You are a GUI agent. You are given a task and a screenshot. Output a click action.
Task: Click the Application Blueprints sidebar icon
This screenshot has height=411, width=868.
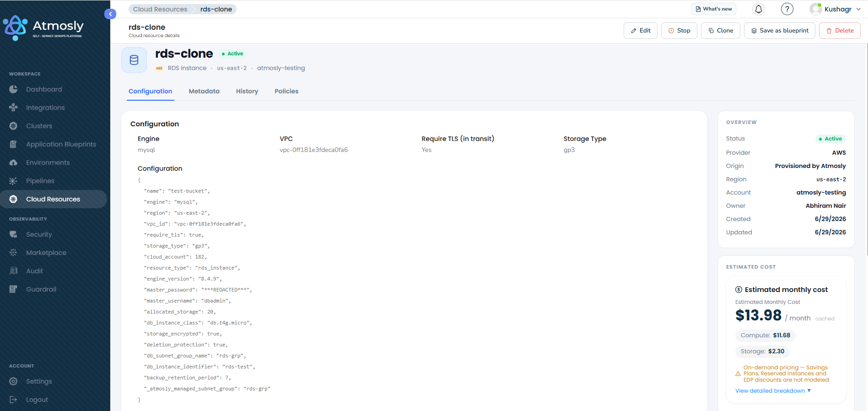(13, 144)
